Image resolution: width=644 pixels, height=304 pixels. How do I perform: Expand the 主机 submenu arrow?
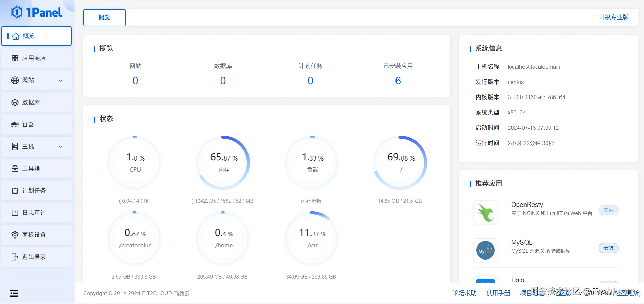pyautogui.click(x=61, y=147)
